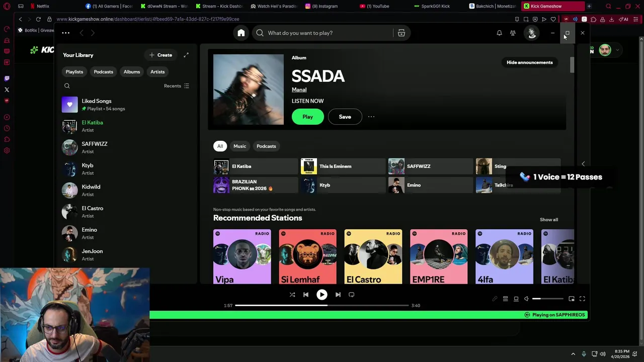
Task: Go to Spotify Home icon
Action: click(x=241, y=33)
